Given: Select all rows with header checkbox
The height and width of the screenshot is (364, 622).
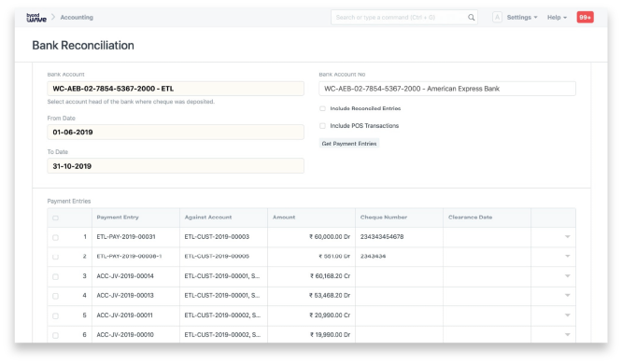Looking at the screenshot, I should 55,217.
